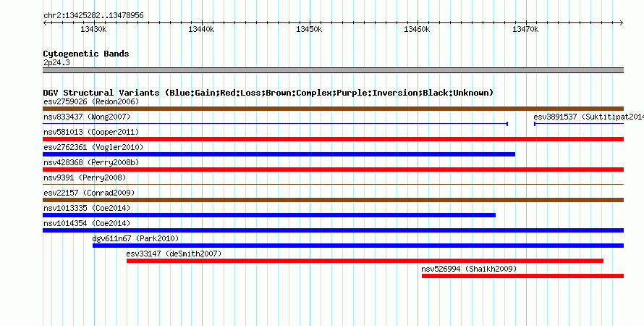Click the Cytogenetic Bands track title

click(86, 54)
